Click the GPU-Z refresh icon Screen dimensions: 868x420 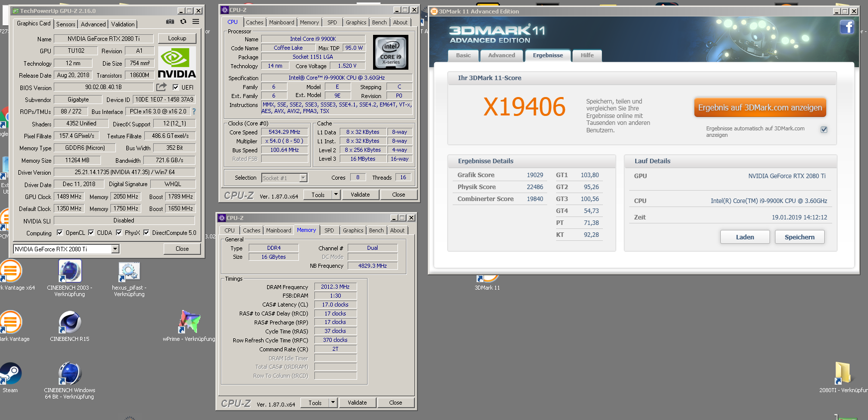pos(183,22)
